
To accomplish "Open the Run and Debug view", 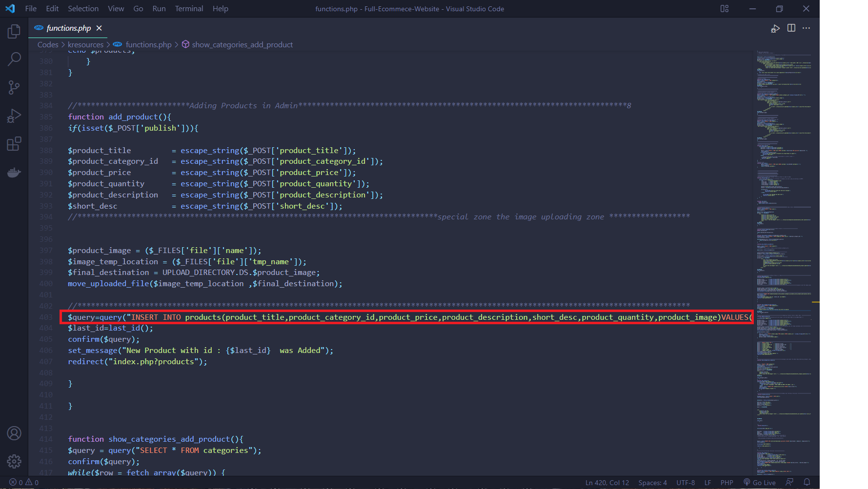I will pyautogui.click(x=14, y=116).
